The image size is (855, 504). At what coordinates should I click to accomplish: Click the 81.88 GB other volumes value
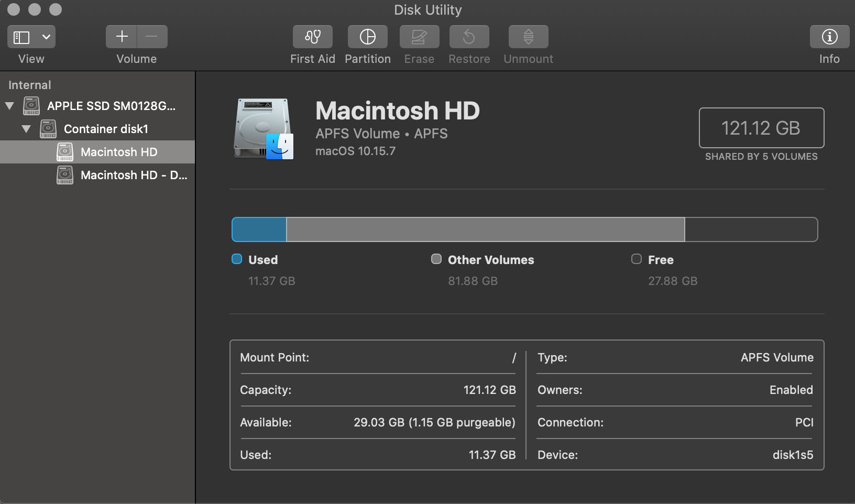click(x=473, y=281)
